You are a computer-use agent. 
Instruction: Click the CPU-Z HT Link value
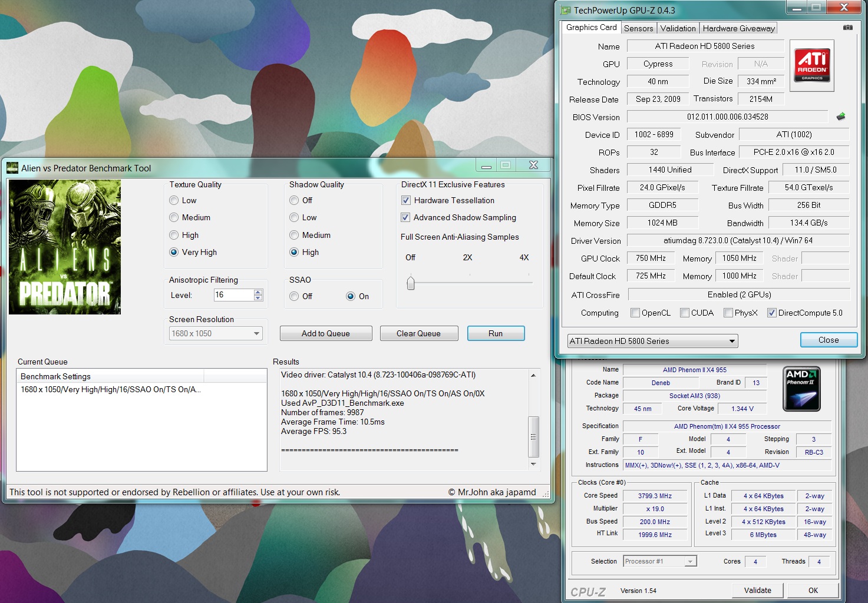(x=655, y=535)
